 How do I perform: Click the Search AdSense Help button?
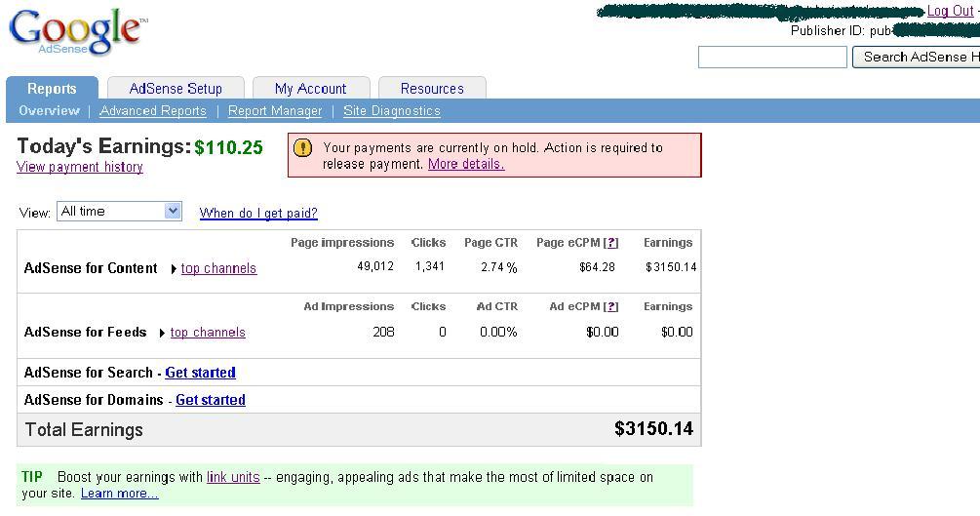(917, 57)
